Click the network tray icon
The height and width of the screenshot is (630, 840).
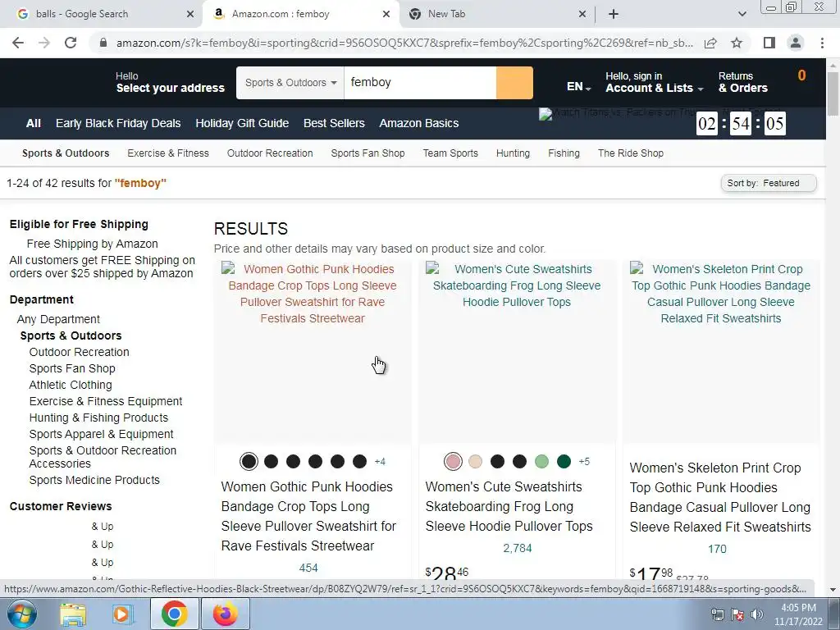pos(717,614)
